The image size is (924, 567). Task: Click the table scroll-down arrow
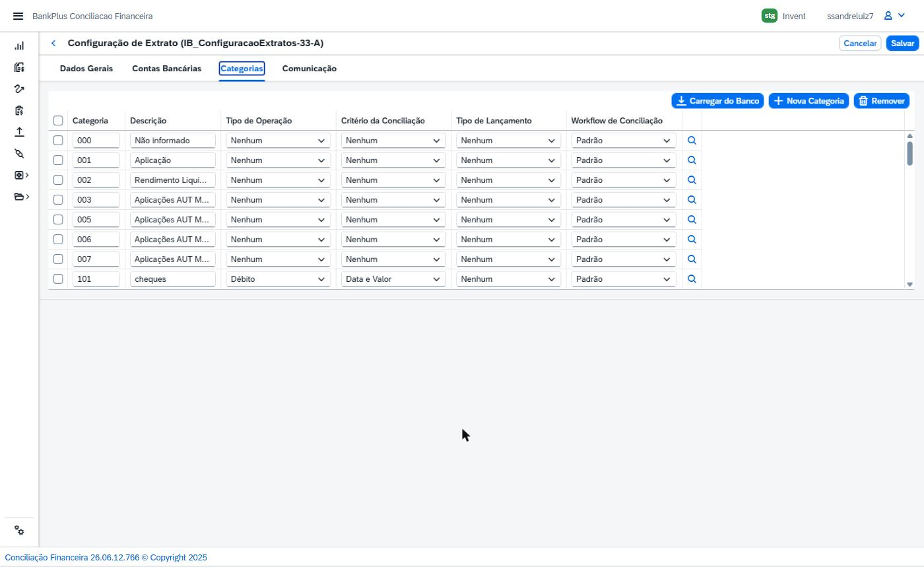coord(909,284)
